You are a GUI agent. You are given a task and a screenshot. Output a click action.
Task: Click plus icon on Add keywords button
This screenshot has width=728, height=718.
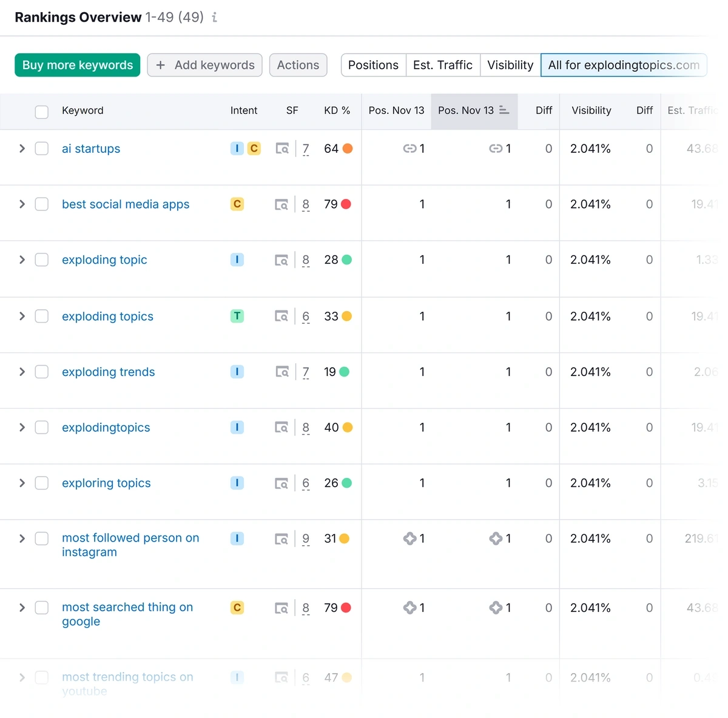[x=161, y=65]
